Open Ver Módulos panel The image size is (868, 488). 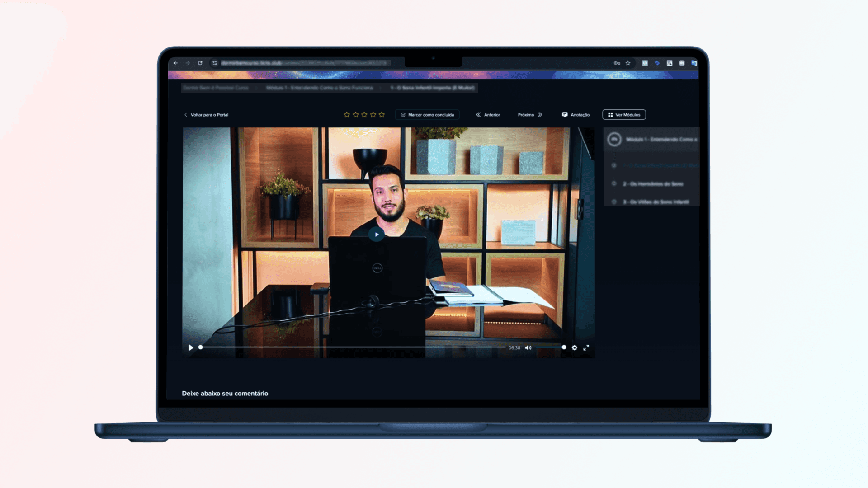click(624, 115)
